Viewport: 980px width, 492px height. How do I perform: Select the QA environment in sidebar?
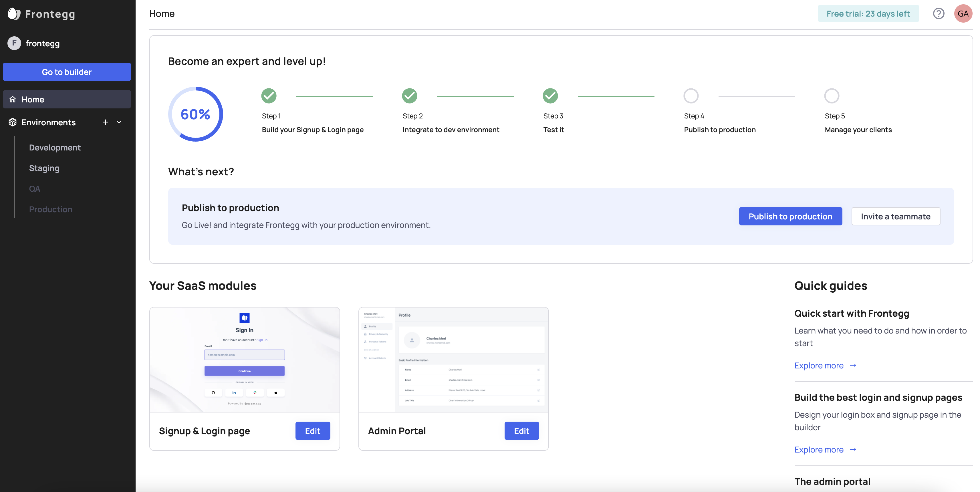click(x=35, y=189)
